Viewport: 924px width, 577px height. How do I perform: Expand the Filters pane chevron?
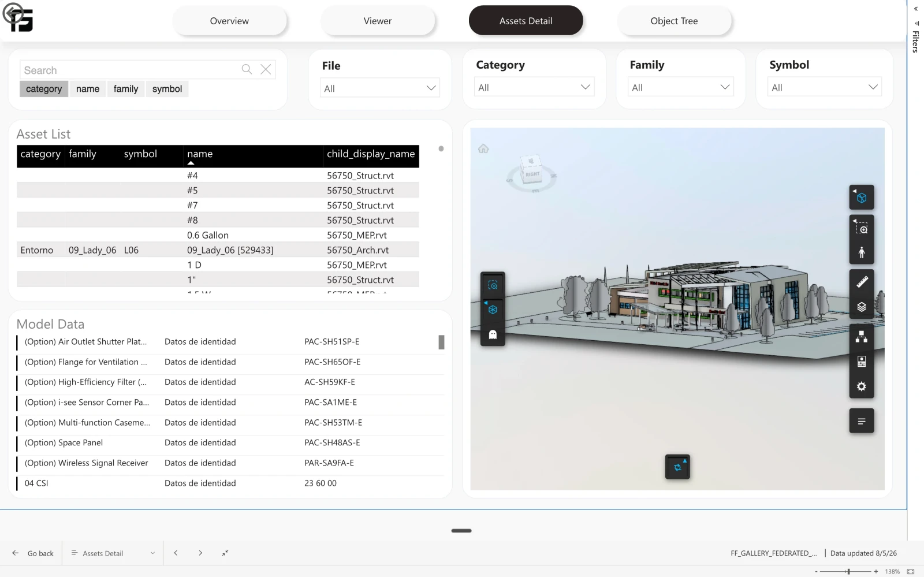pyautogui.click(x=916, y=9)
